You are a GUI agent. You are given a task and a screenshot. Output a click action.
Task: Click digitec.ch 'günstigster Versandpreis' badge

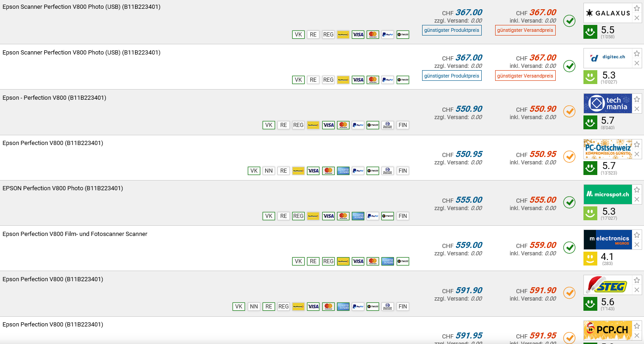pyautogui.click(x=525, y=76)
